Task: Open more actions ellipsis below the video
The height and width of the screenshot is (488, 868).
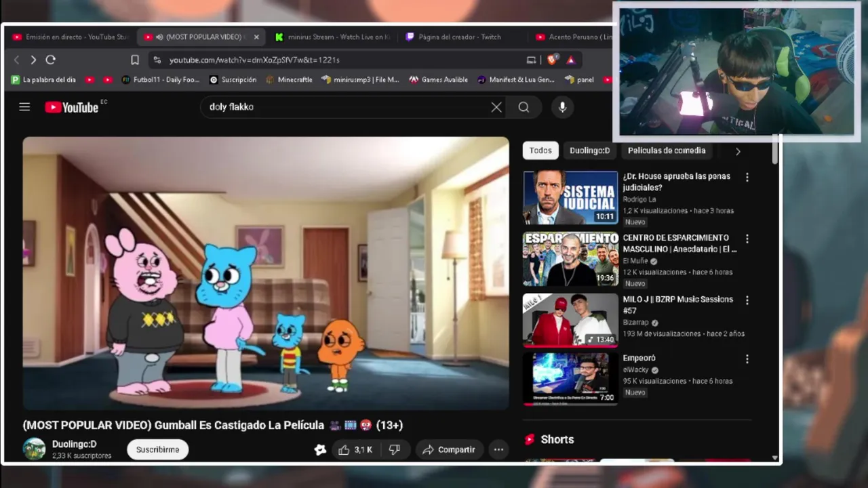Action: point(498,449)
